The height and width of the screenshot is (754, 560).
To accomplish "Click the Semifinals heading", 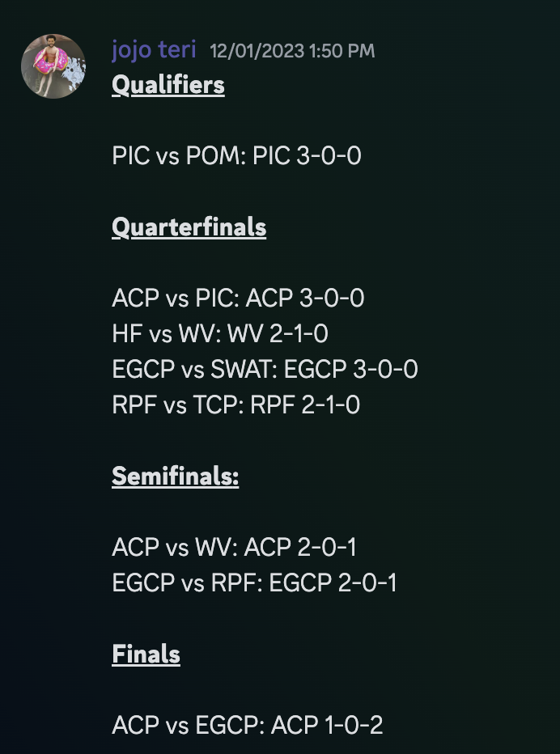I will point(175,477).
